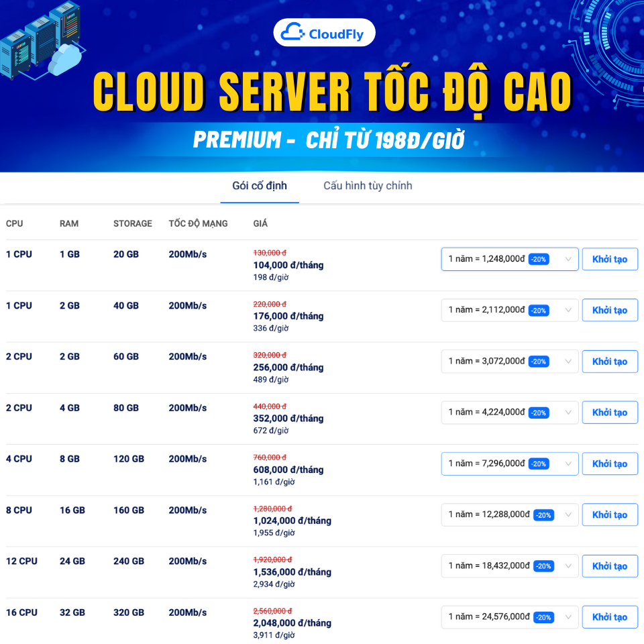
Task: Click the 8 GB RAM cell
Action: 69,459
